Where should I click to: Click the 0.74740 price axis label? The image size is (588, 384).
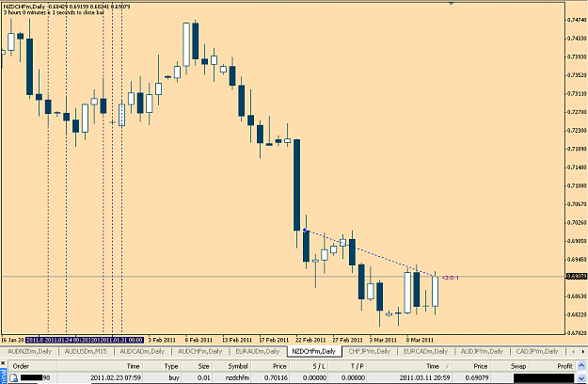(x=577, y=20)
